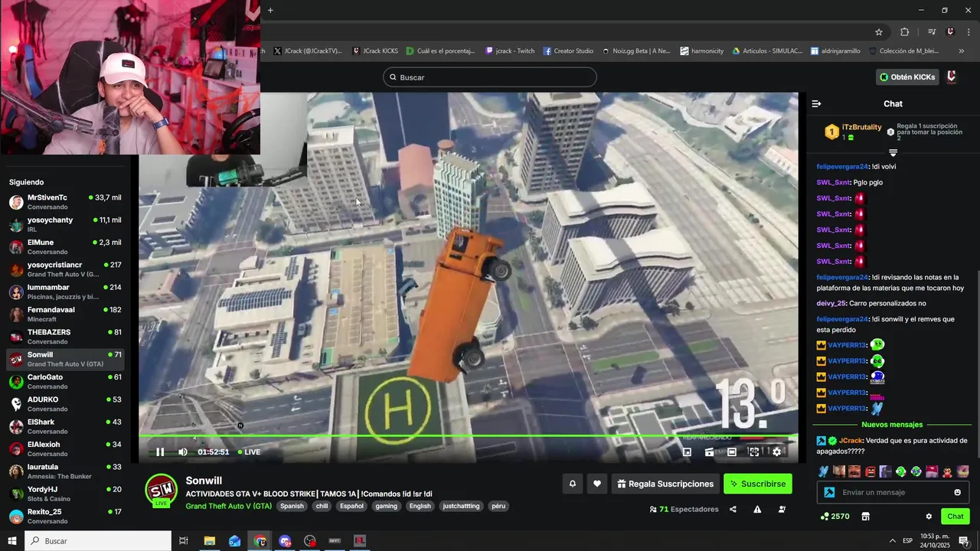Select the chill tag
Screen dimensions: 980x551
click(x=322, y=506)
